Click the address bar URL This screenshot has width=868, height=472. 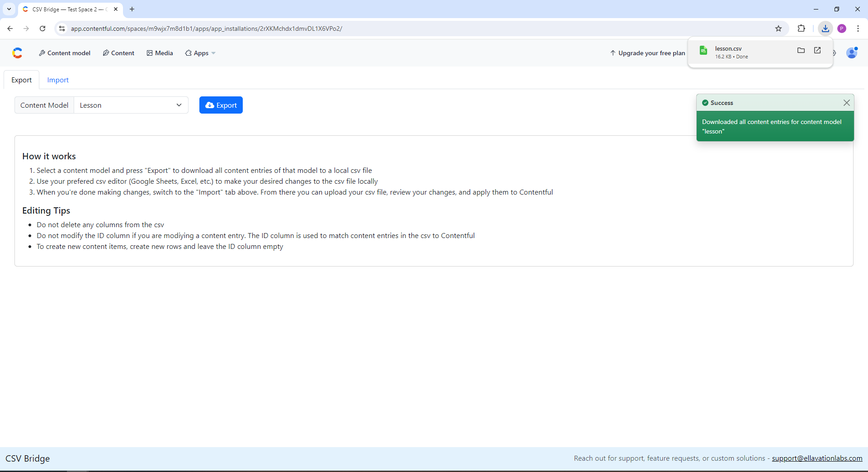coord(207,29)
